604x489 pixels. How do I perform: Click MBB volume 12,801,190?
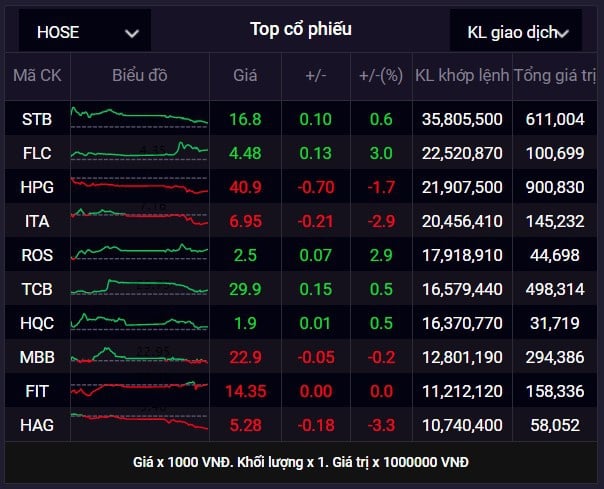pos(462,357)
